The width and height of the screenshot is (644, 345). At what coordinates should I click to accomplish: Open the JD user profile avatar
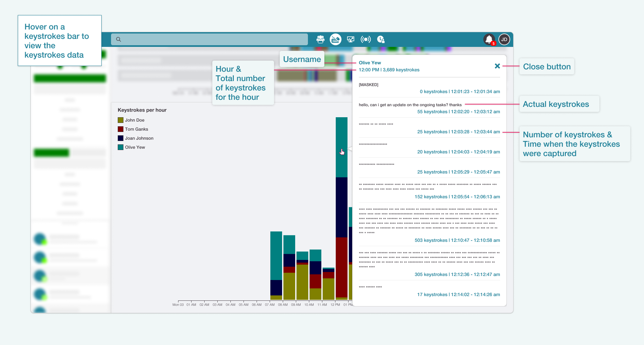(504, 40)
